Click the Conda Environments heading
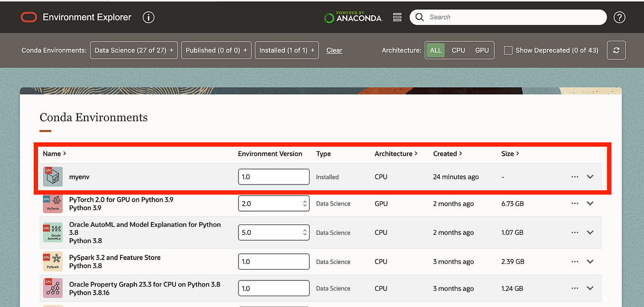Screen dimensions: 644x307 [x=93, y=117]
